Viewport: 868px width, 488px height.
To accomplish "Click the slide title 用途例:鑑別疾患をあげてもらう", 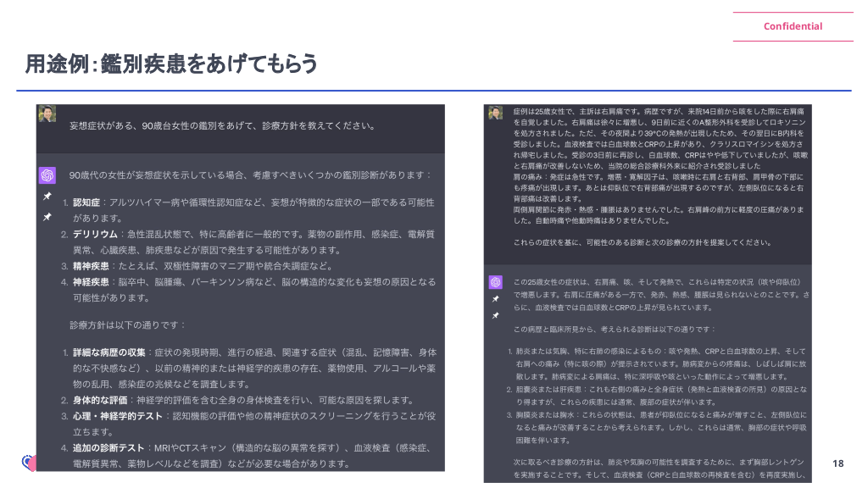I will pos(172,64).
